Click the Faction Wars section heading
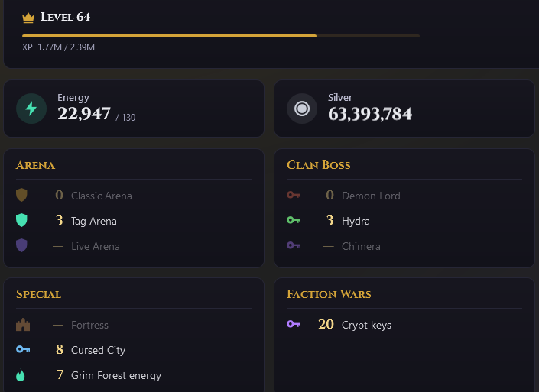Screen dimensions: 539x392 pyautogui.click(x=329, y=294)
